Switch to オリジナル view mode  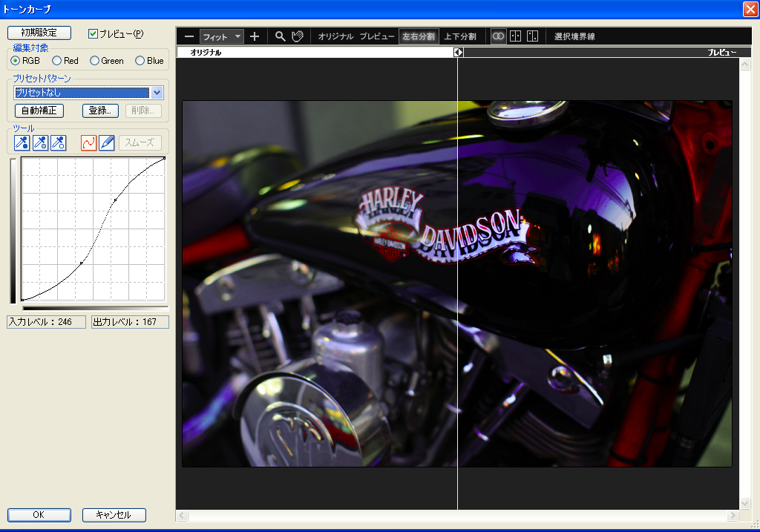click(x=335, y=36)
